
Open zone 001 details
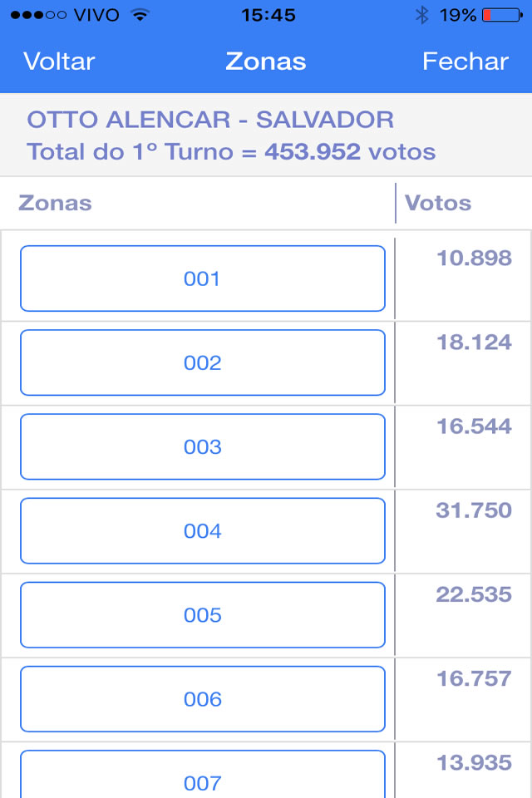point(202,278)
